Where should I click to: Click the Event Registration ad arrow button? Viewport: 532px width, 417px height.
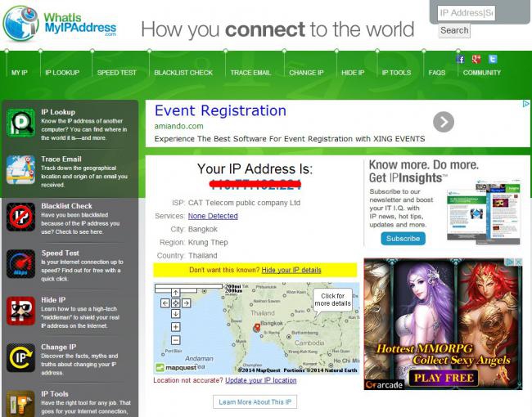coord(444,122)
